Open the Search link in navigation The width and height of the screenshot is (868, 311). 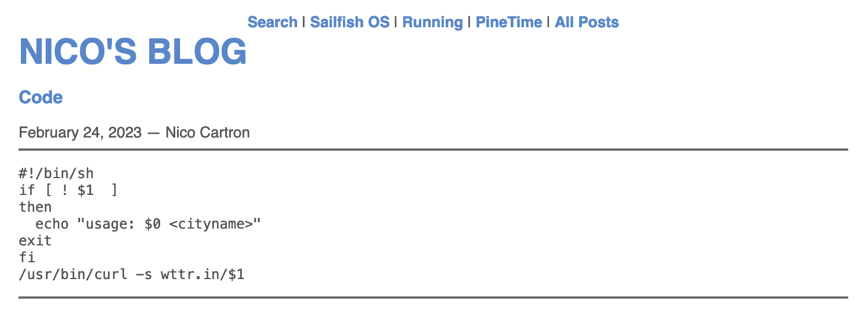click(272, 23)
